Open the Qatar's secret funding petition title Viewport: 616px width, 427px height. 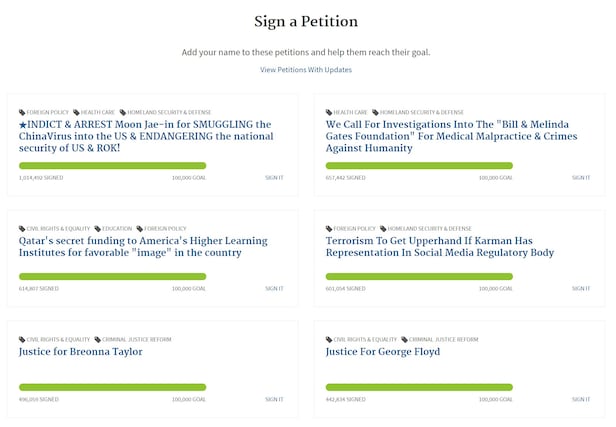pyautogui.click(x=143, y=247)
